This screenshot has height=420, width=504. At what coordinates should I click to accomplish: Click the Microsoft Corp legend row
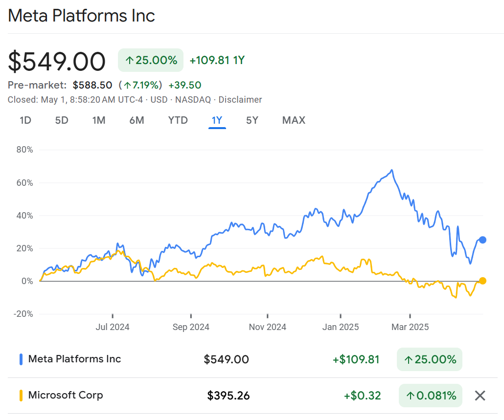(x=66, y=395)
